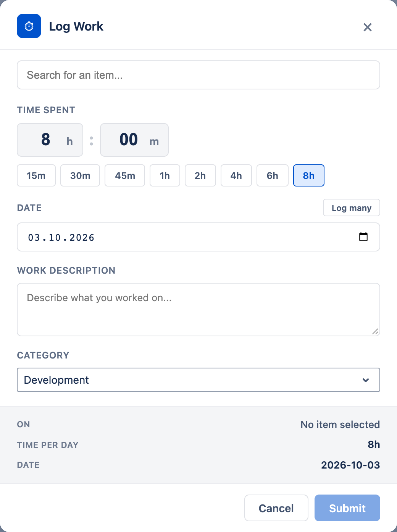Click the 8h time per day summary value

[x=374, y=444]
